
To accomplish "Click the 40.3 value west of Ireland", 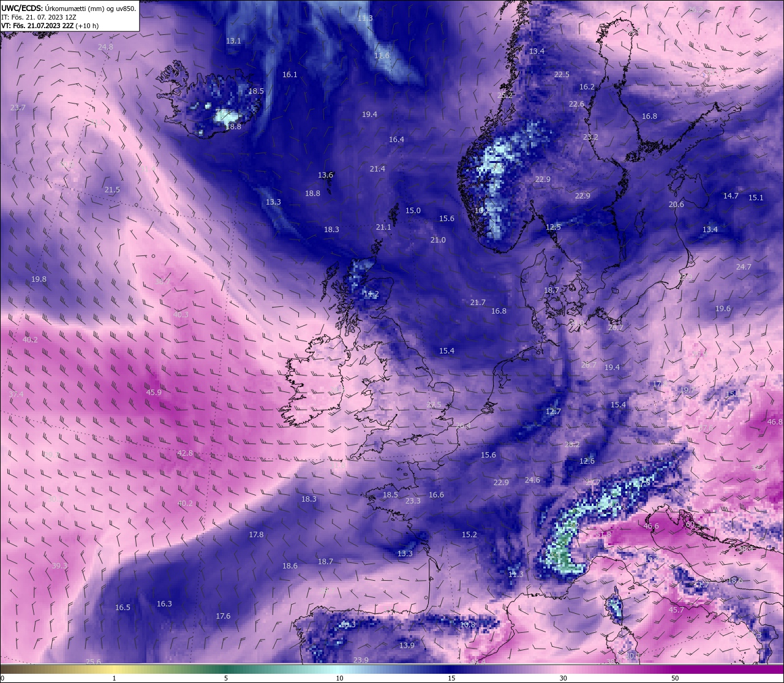I will [181, 314].
